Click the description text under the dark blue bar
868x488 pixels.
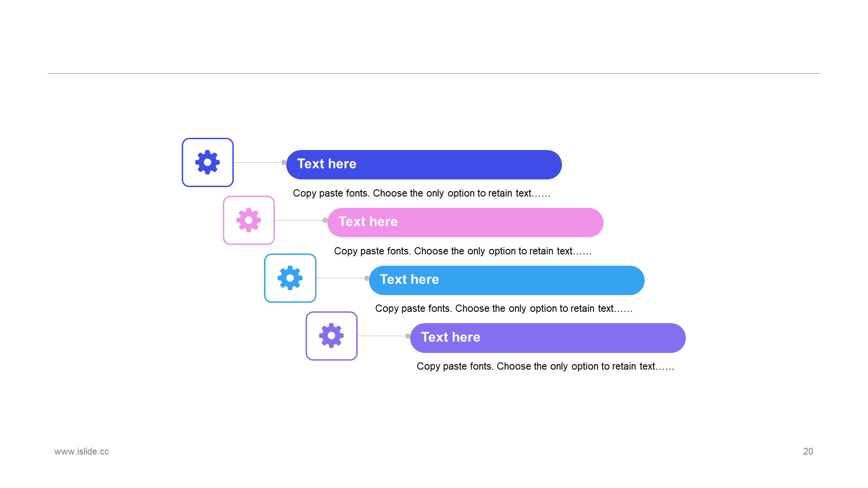(x=422, y=193)
